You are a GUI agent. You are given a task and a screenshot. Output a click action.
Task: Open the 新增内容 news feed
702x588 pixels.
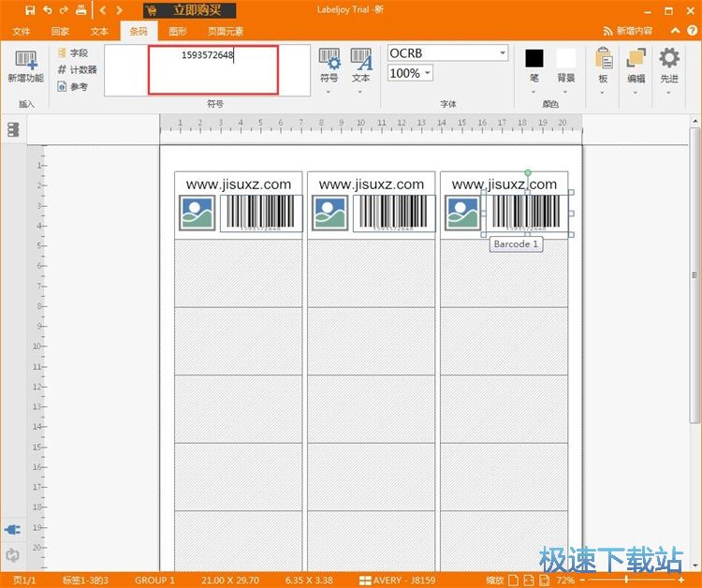628,31
